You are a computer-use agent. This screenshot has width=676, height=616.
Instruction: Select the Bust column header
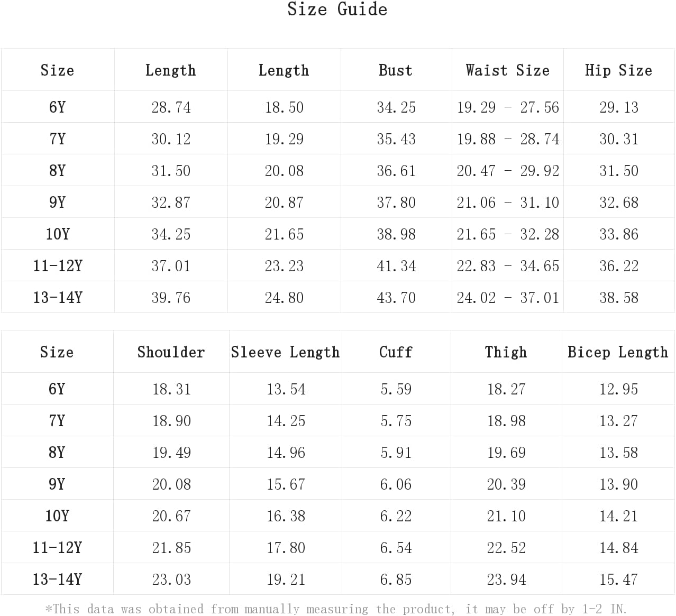pos(396,70)
